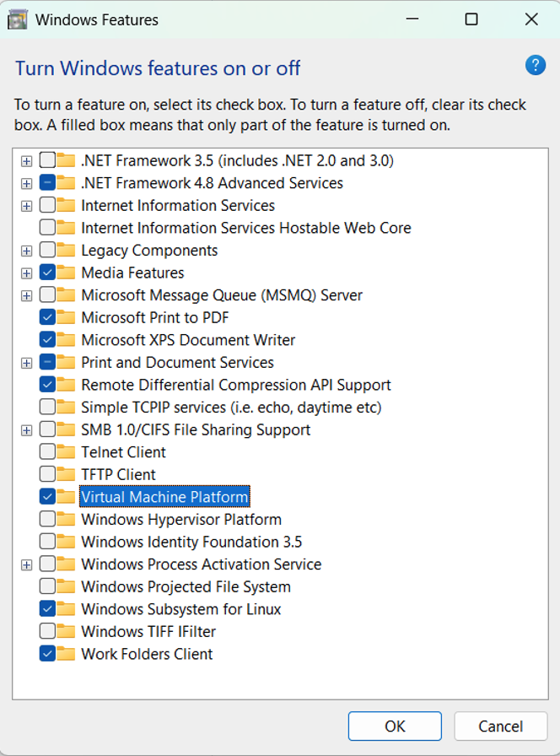Enable the Windows Hypervisor Platform checkbox

(47, 519)
